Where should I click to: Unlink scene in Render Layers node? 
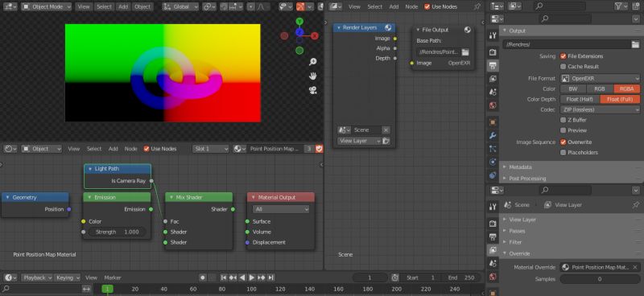386,129
